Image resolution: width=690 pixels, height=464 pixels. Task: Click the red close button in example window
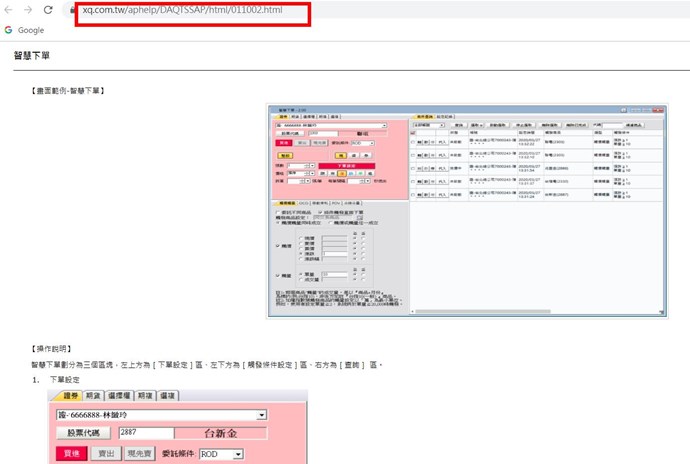pyautogui.click(x=657, y=110)
